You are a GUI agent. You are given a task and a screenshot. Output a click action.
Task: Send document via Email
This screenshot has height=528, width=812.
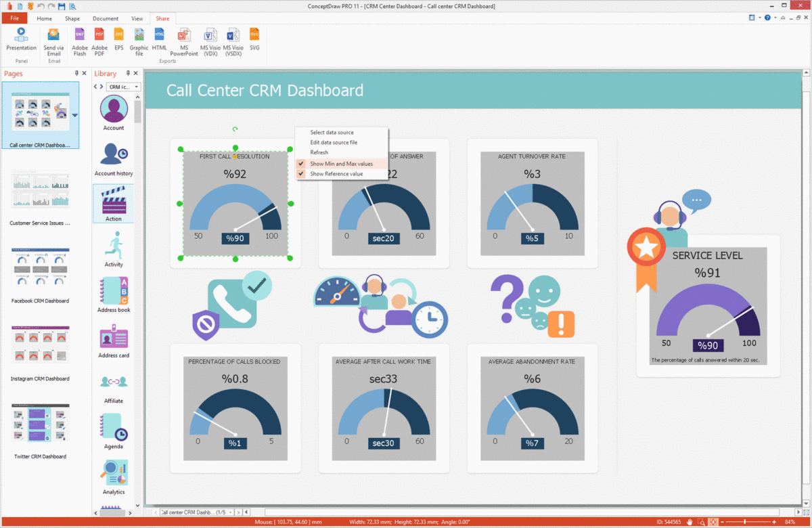(53, 41)
